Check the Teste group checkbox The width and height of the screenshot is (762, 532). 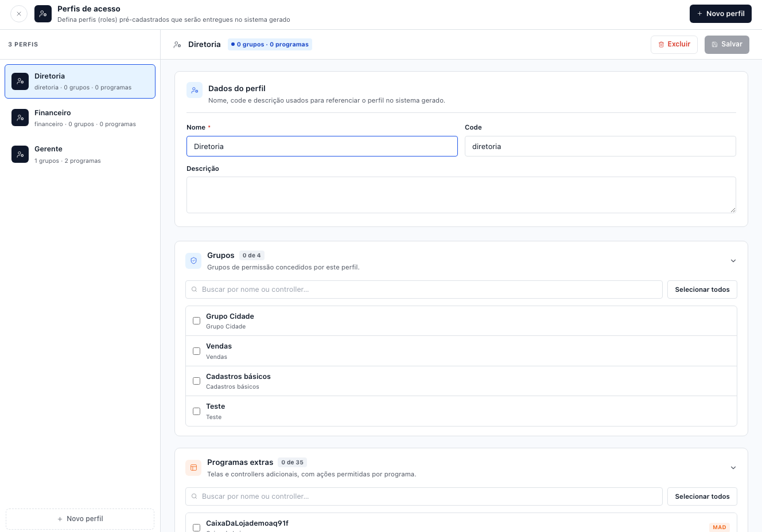[x=197, y=411]
